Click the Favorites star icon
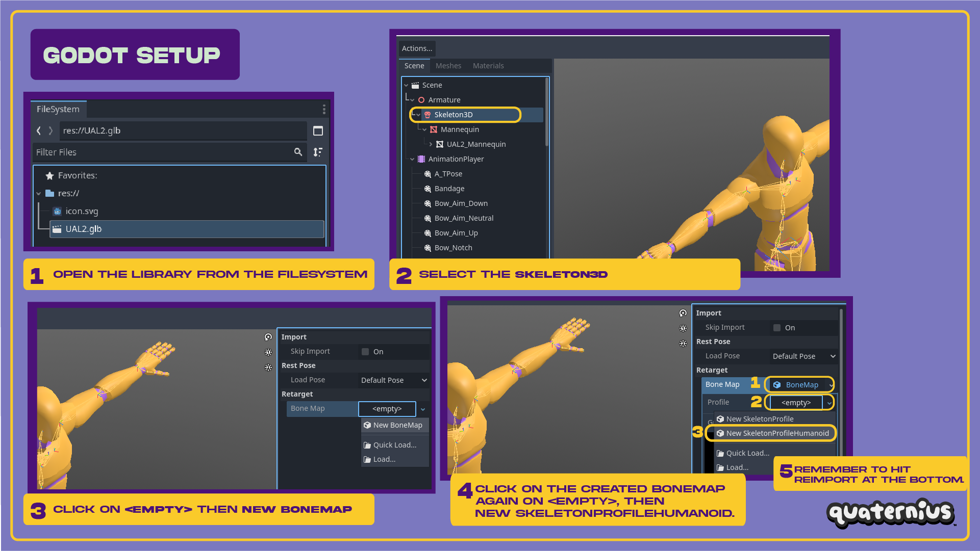This screenshot has width=980, height=551. tap(49, 176)
